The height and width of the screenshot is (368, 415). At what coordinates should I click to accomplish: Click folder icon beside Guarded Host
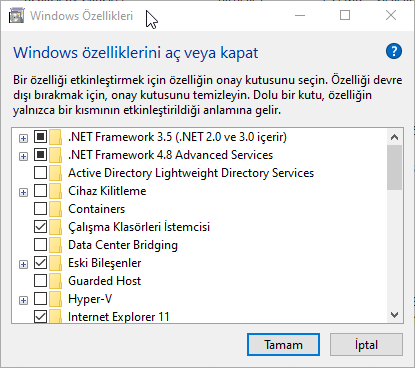[55, 281]
